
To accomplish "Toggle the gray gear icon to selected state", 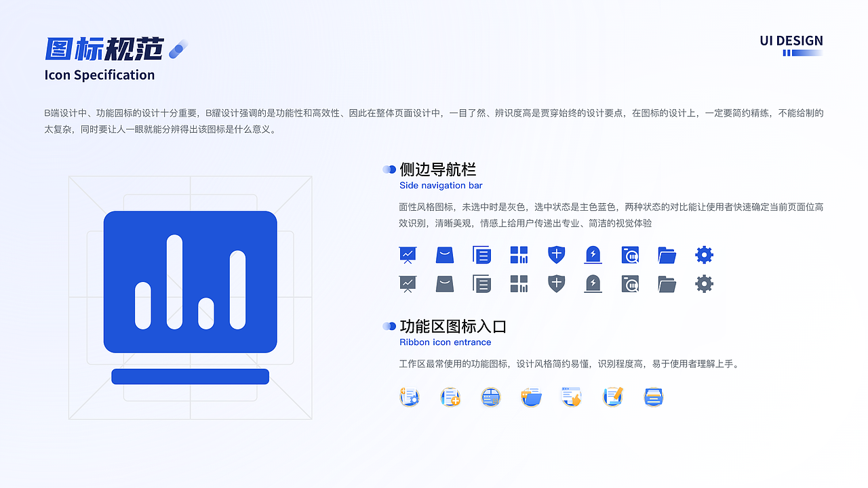I will pyautogui.click(x=704, y=283).
